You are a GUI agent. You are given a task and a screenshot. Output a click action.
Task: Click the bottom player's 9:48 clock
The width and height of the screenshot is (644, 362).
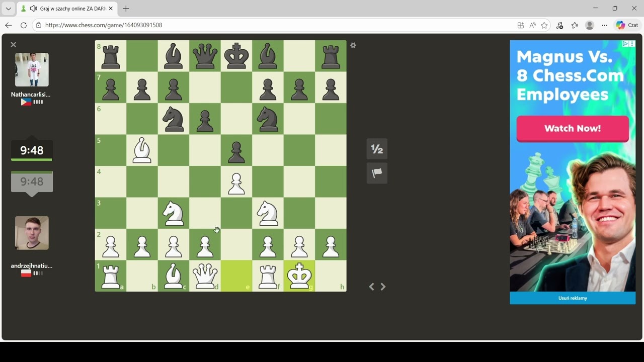(x=32, y=182)
